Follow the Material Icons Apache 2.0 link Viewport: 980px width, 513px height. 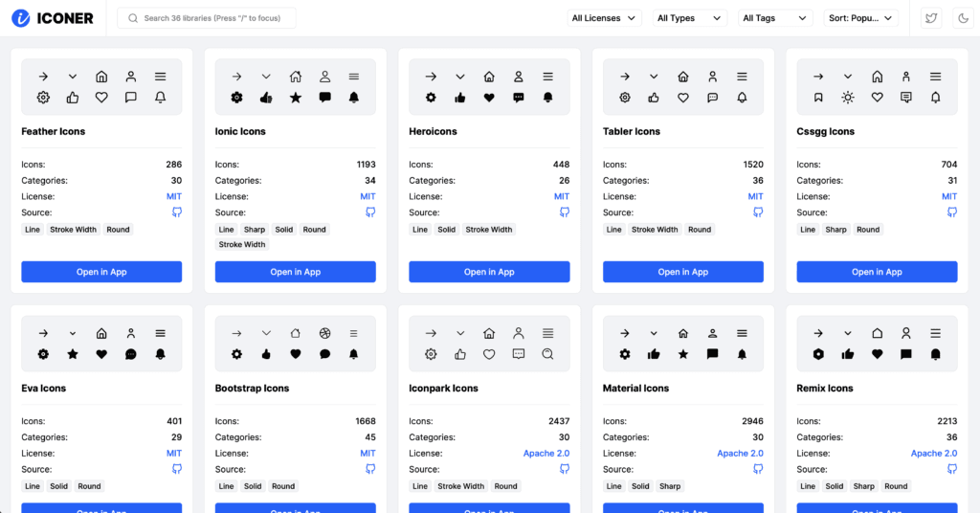tap(740, 453)
